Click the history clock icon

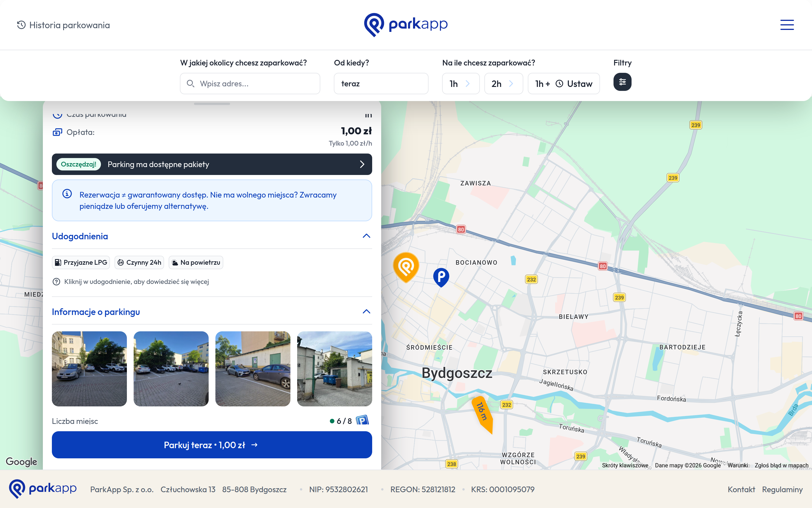(21, 25)
